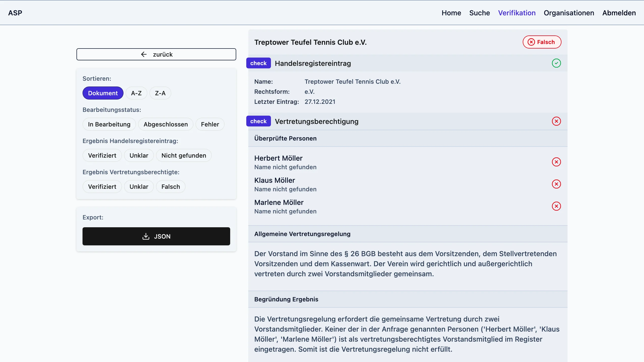Collapse the Vertretungsberechtigung check section

[x=316, y=121]
